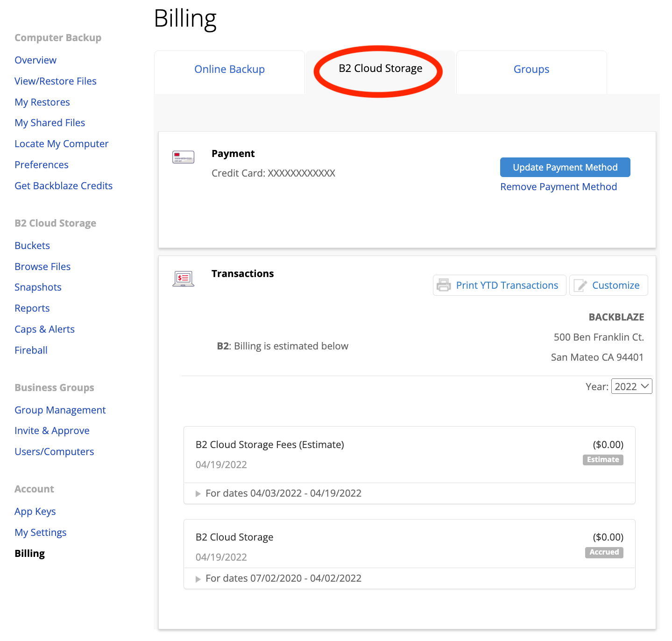This screenshot has width=672, height=641.
Task: Click 'San Mateo CA 94401' address text
Action: [x=597, y=357]
